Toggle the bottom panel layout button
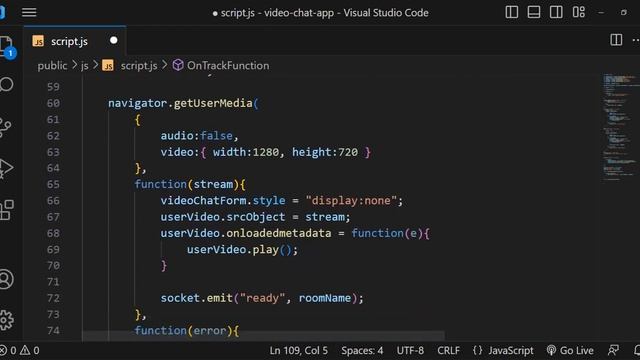Screen dimensions: 640x360 (534, 12)
